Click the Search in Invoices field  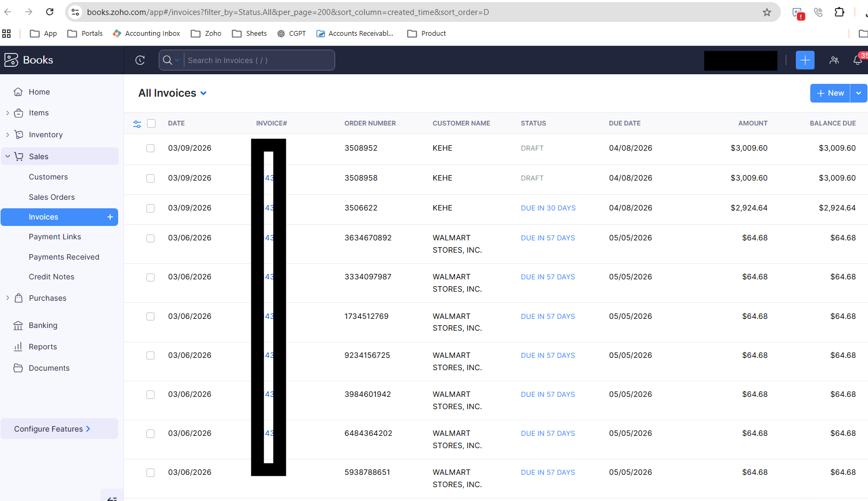(x=259, y=60)
